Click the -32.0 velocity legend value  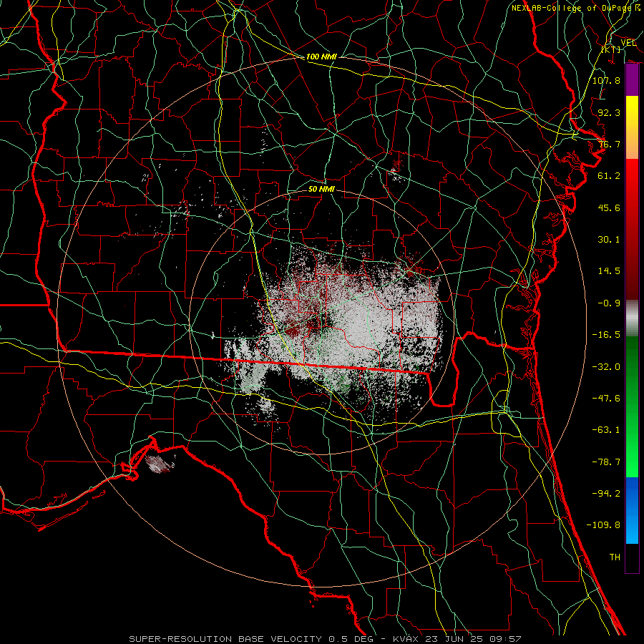coord(606,367)
